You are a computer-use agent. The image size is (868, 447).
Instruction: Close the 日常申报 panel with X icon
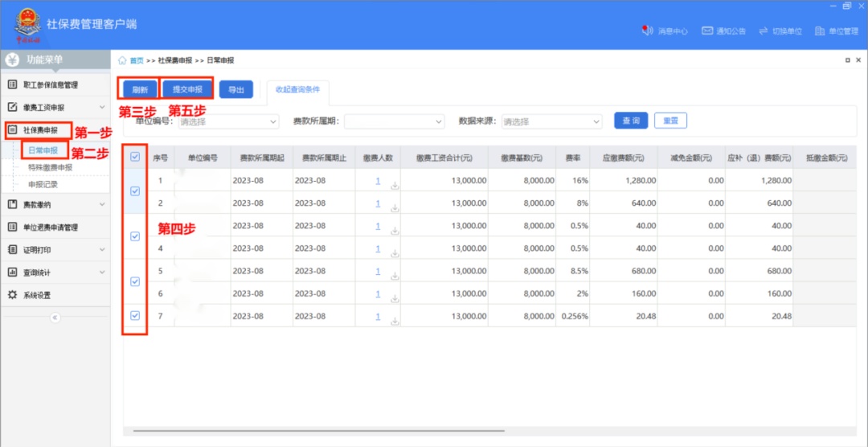pyautogui.click(x=858, y=59)
